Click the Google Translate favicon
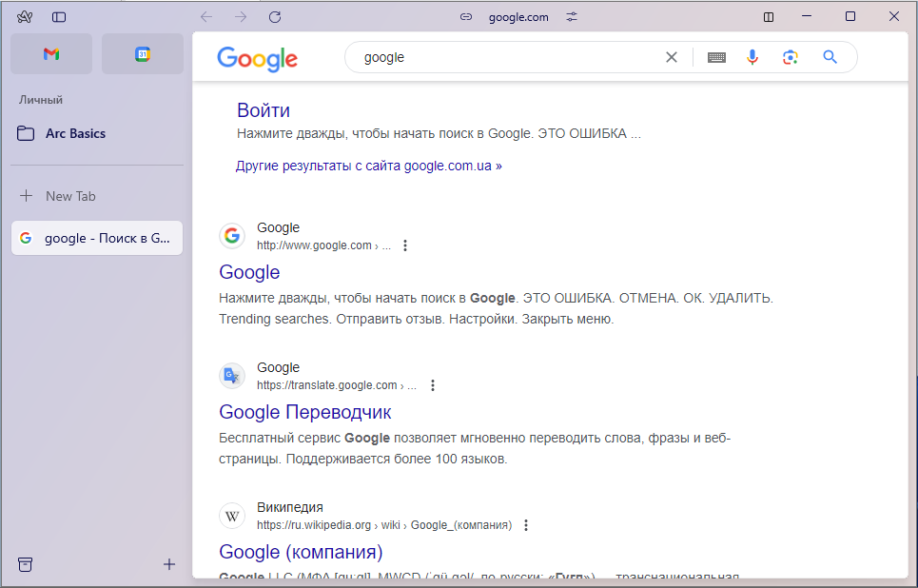 point(232,376)
